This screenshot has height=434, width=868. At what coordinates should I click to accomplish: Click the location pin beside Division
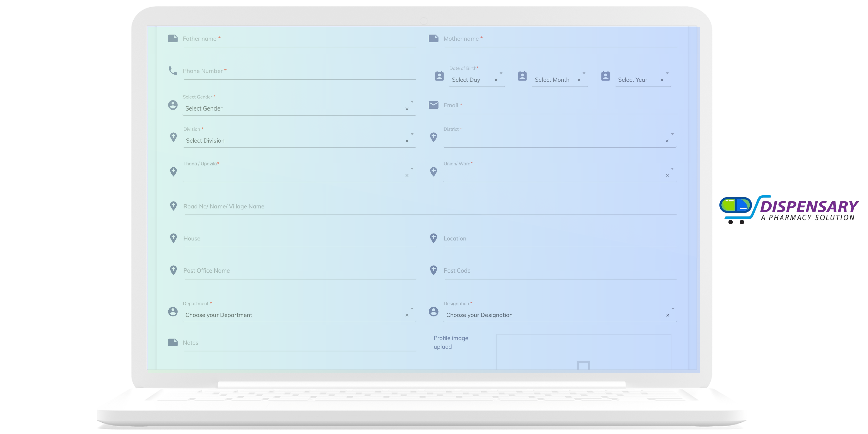tap(173, 137)
